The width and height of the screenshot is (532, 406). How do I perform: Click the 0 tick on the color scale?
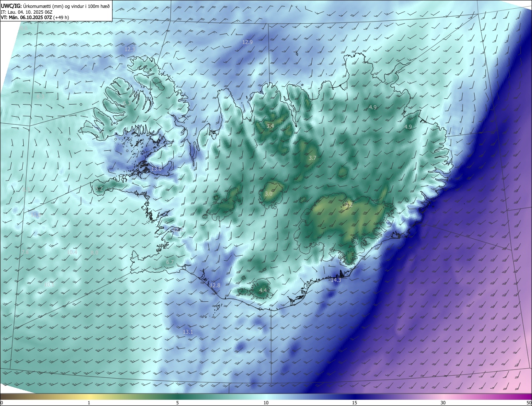[x=1, y=403]
